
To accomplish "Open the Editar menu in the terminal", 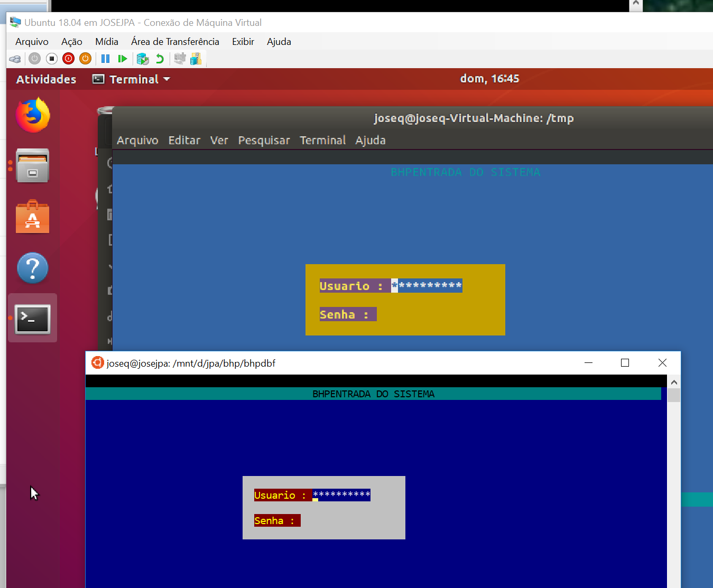I will (184, 141).
